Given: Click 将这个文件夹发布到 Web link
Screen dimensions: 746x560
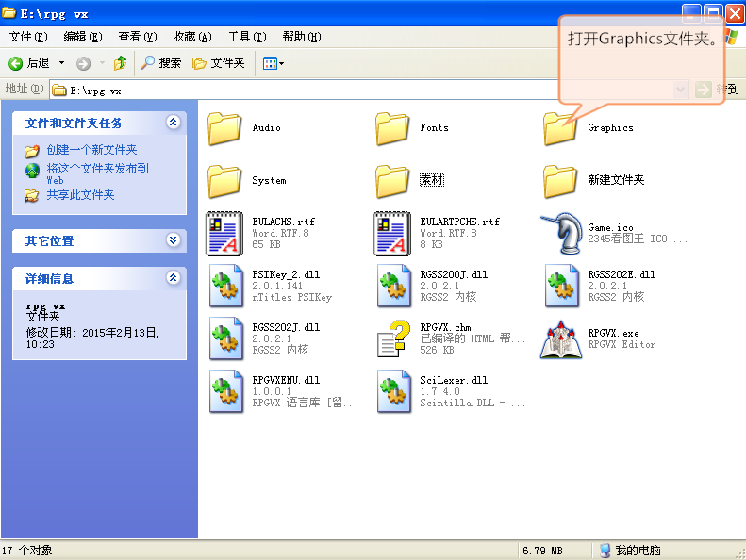Looking at the screenshot, I should pyautogui.click(x=97, y=173).
